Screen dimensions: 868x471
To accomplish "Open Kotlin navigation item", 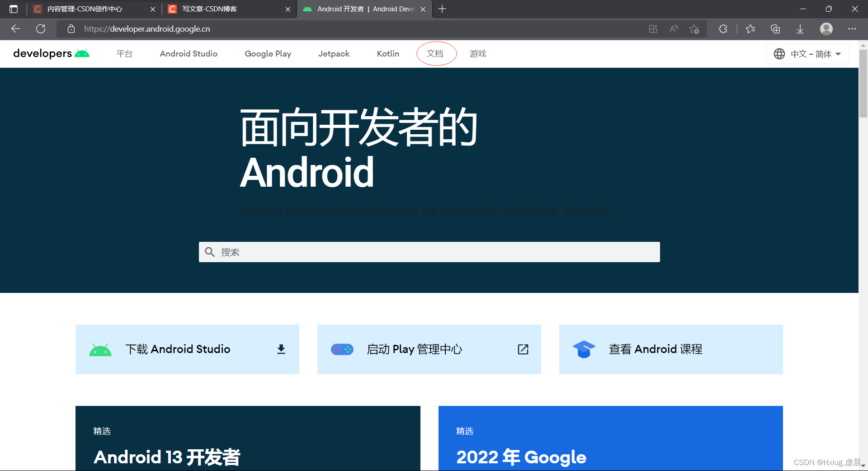I will pyautogui.click(x=388, y=54).
